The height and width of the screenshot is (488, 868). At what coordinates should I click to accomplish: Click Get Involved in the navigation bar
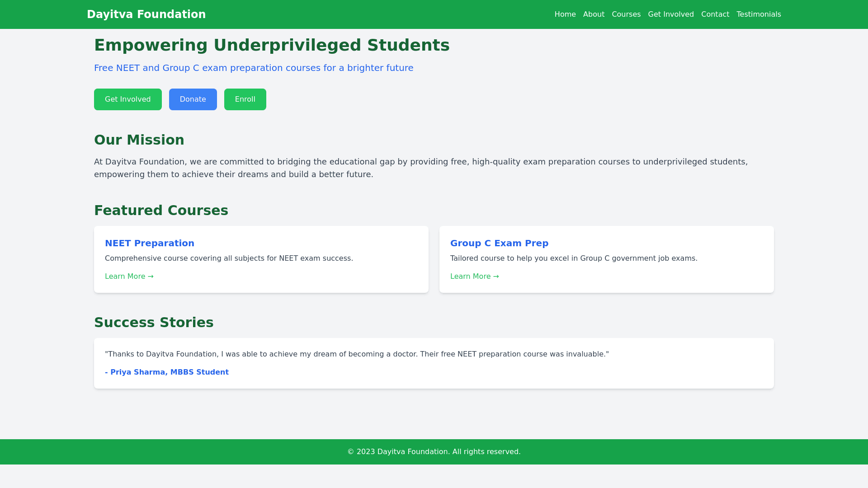coord(670,14)
